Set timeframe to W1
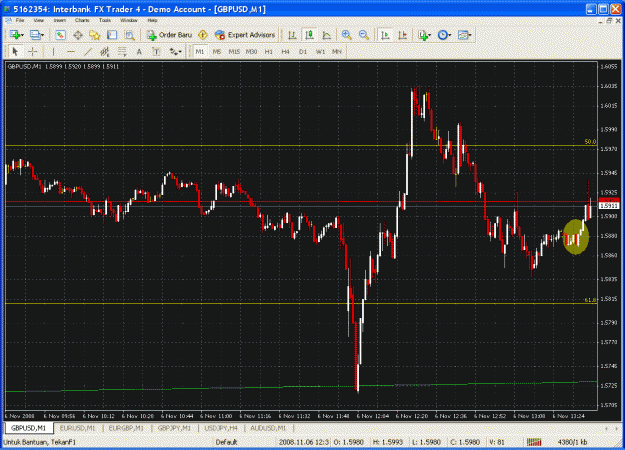This screenshot has height=450, width=625. tap(320, 51)
